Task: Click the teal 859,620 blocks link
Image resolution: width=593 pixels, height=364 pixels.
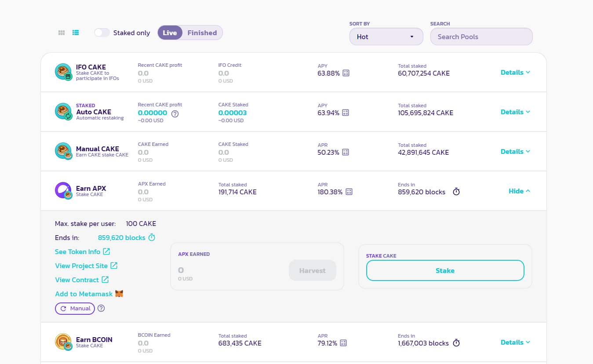Action: (x=121, y=237)
